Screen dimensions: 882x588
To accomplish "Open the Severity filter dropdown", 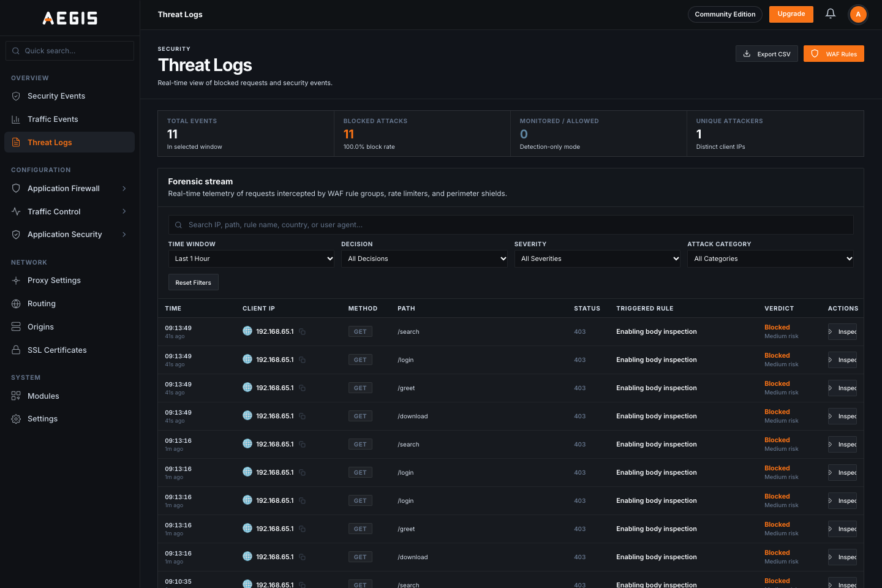I will pos(597,259).
